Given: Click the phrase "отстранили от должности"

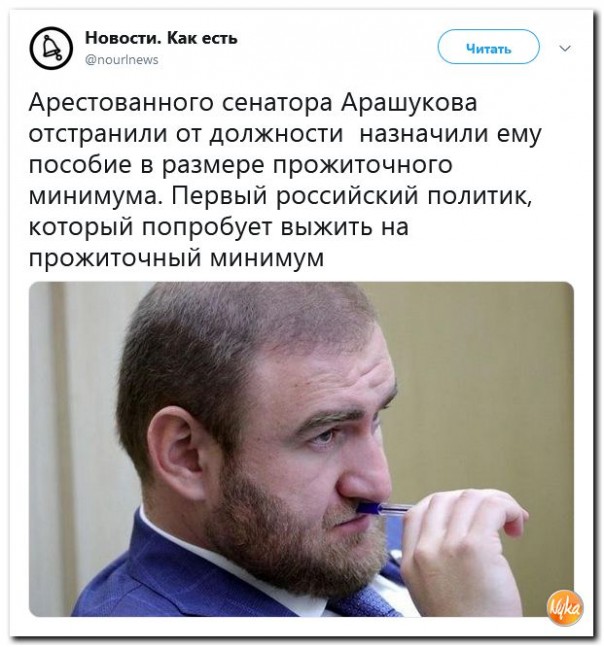Looking at the screenshot, I should [x=186, y=135].
